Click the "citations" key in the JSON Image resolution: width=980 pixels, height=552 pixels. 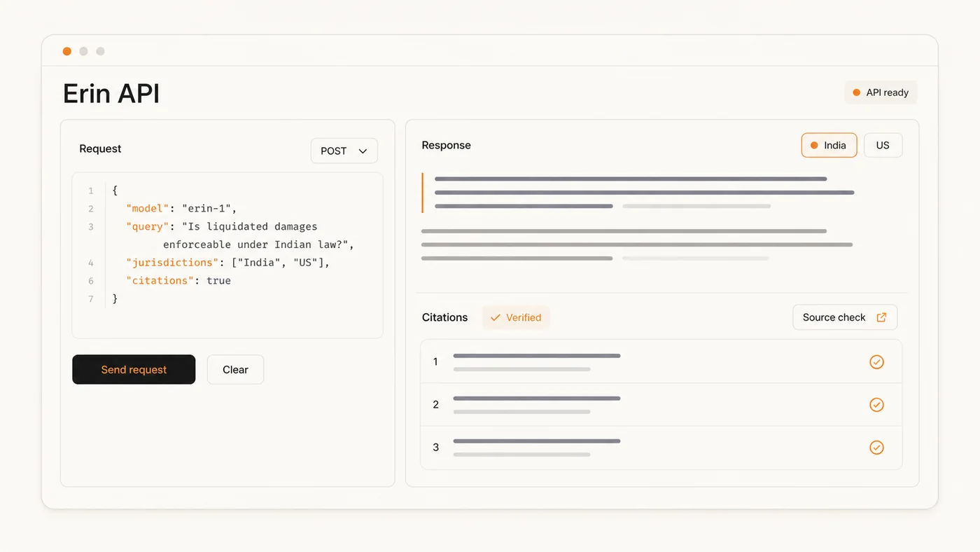pos(160,280)
